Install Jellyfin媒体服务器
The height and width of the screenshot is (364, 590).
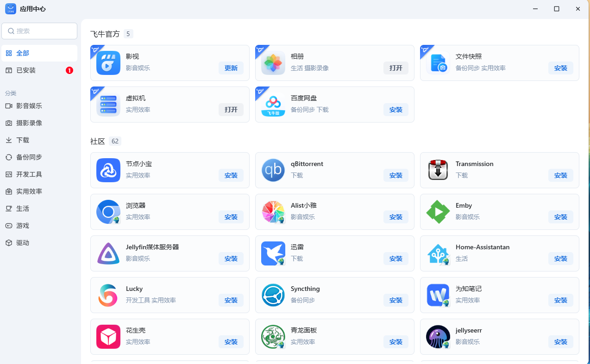pos(231,259)
